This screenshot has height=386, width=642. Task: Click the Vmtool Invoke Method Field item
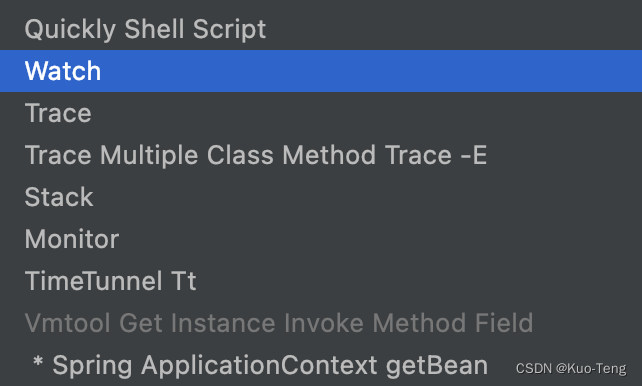(321, 323)
